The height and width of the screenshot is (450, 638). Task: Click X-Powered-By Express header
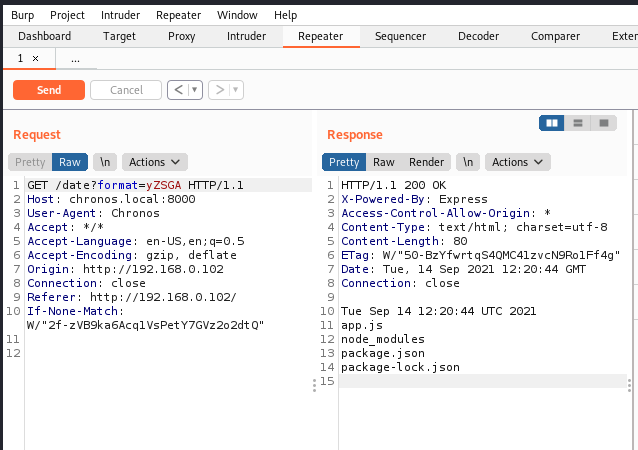[414, 199]
